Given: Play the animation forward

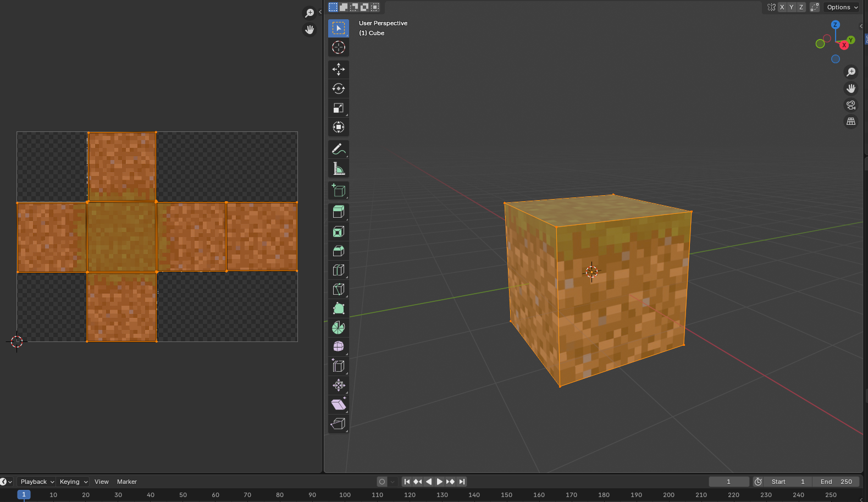Looking at the screenshot, I should coord(440,482).
